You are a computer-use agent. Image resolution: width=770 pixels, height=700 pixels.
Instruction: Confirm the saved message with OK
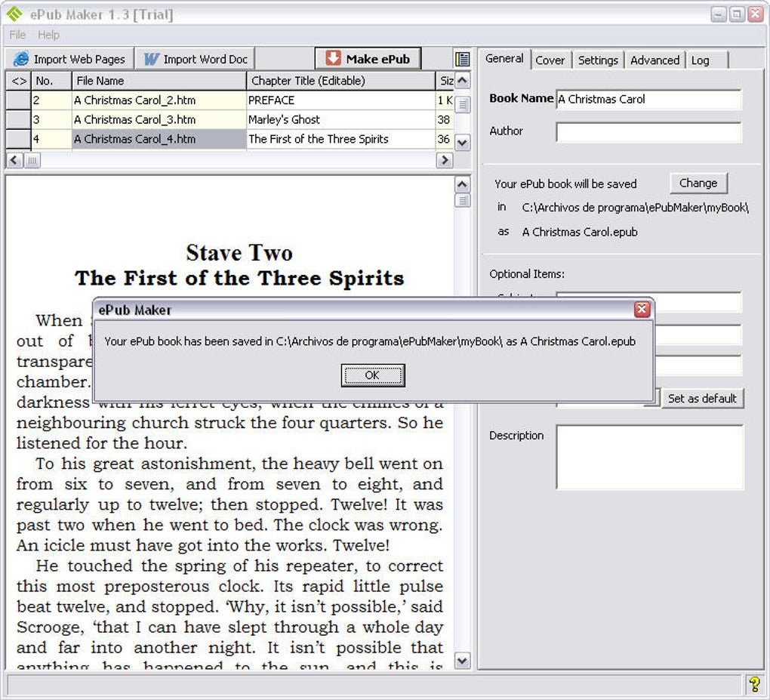373,375
